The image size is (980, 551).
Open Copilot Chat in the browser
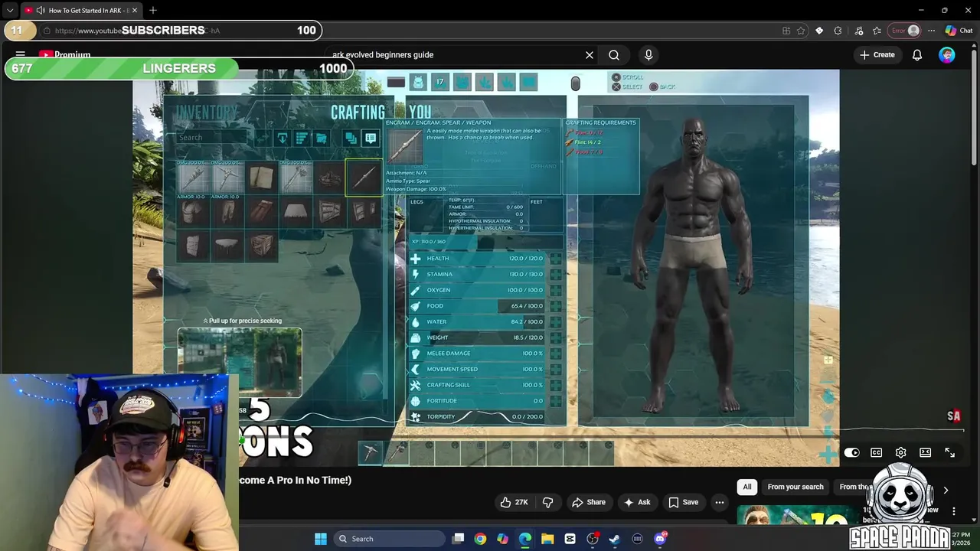(959, 31)
